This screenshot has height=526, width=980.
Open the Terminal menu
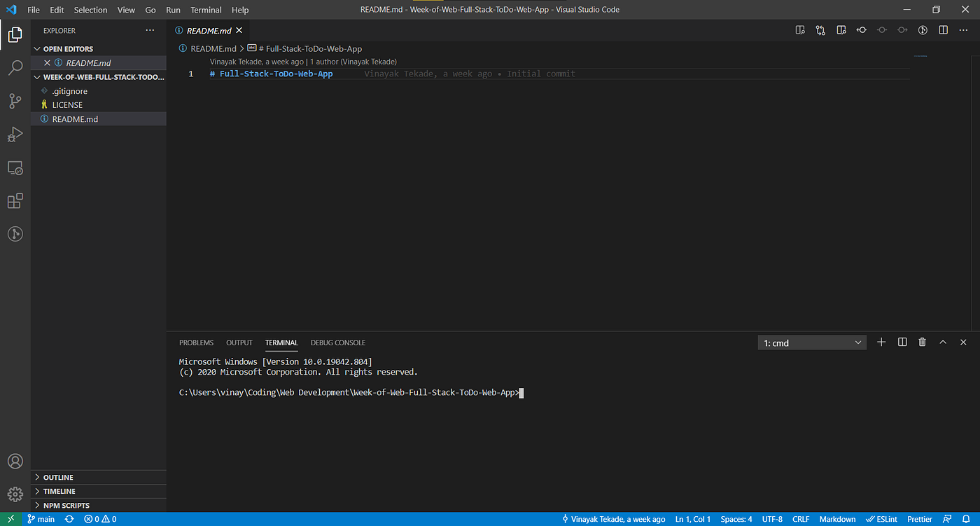click(206, 9)
